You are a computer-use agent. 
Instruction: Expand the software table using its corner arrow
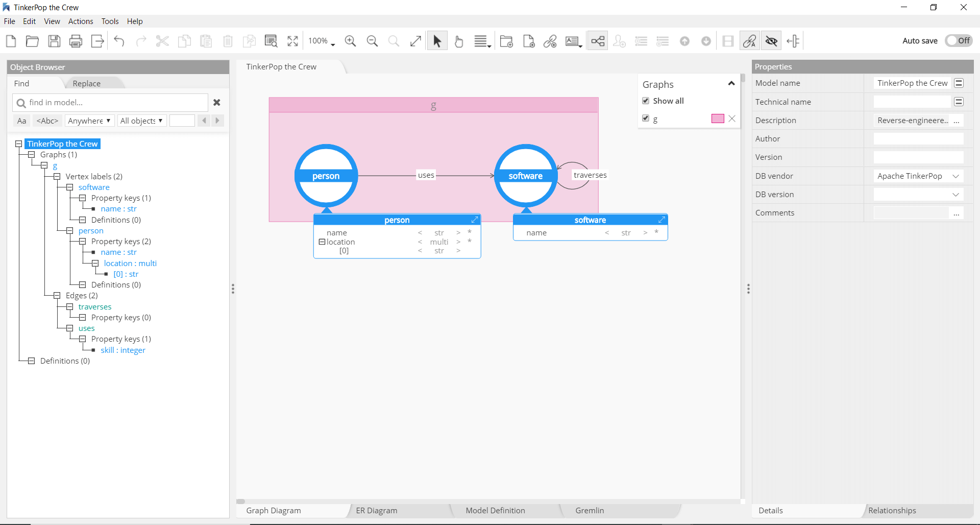[x=661, y=220]
